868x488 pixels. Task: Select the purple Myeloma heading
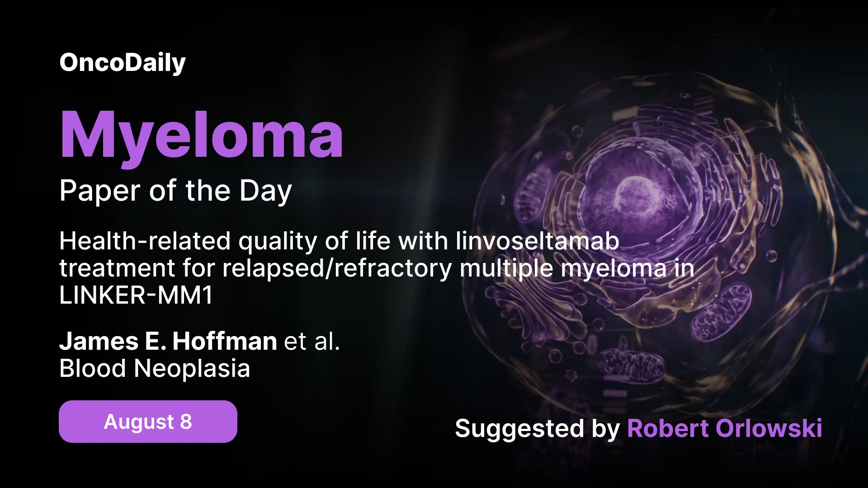click(202, 136)
